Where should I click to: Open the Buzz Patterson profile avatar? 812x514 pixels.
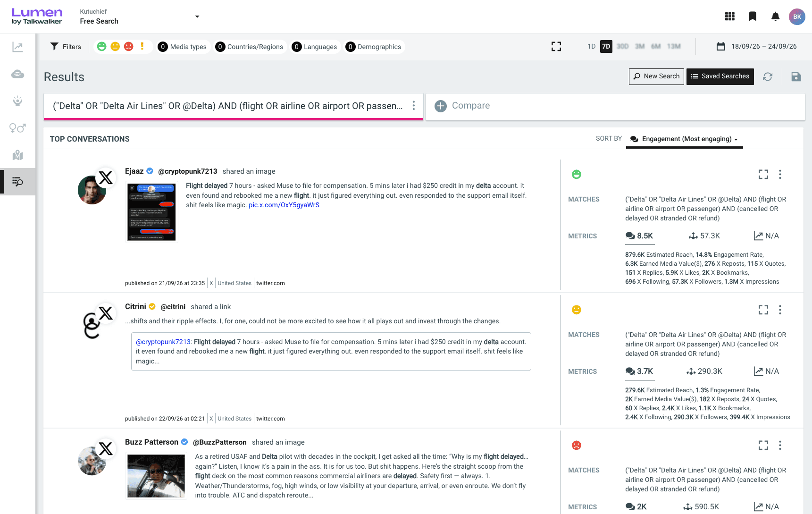[92, 461]
